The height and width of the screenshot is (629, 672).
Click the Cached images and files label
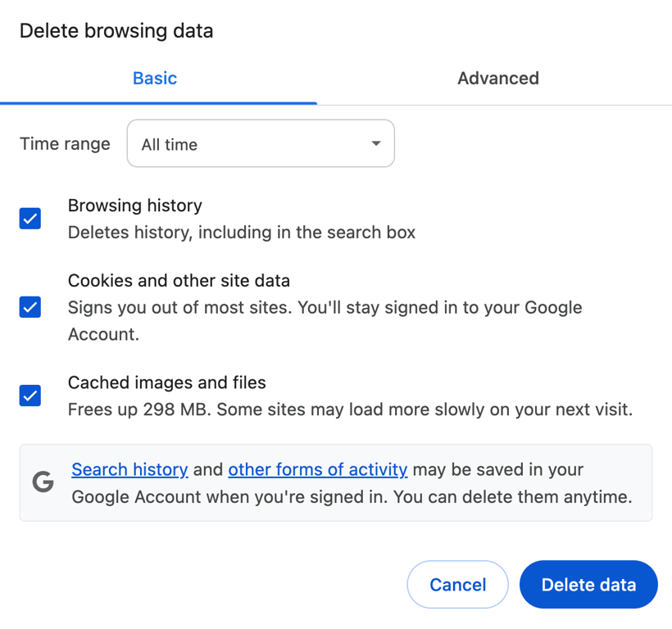point(166,382)
